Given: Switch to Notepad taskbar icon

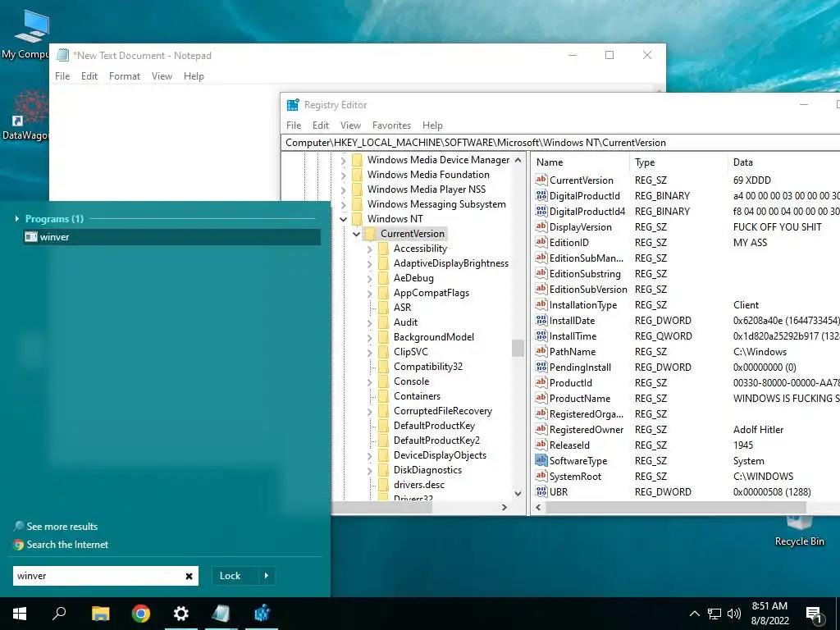Looking at the screenshot, I should click(x=221, y=614).
